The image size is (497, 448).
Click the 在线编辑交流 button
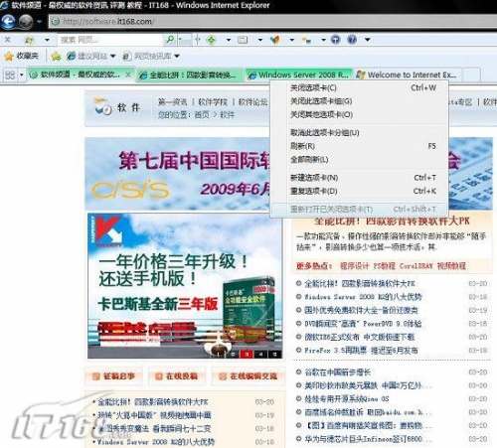248,376
